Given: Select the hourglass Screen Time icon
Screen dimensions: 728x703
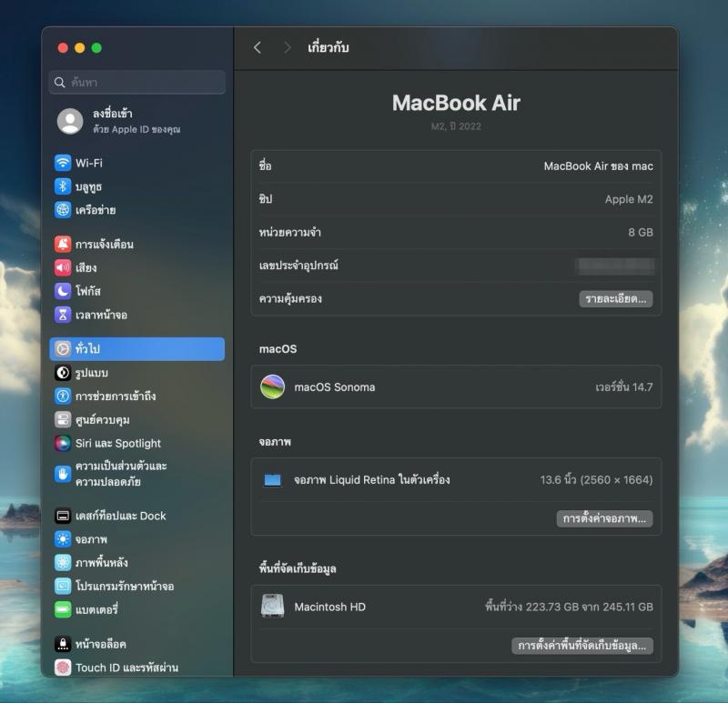Looking at the screenshot, I should 63,315.
